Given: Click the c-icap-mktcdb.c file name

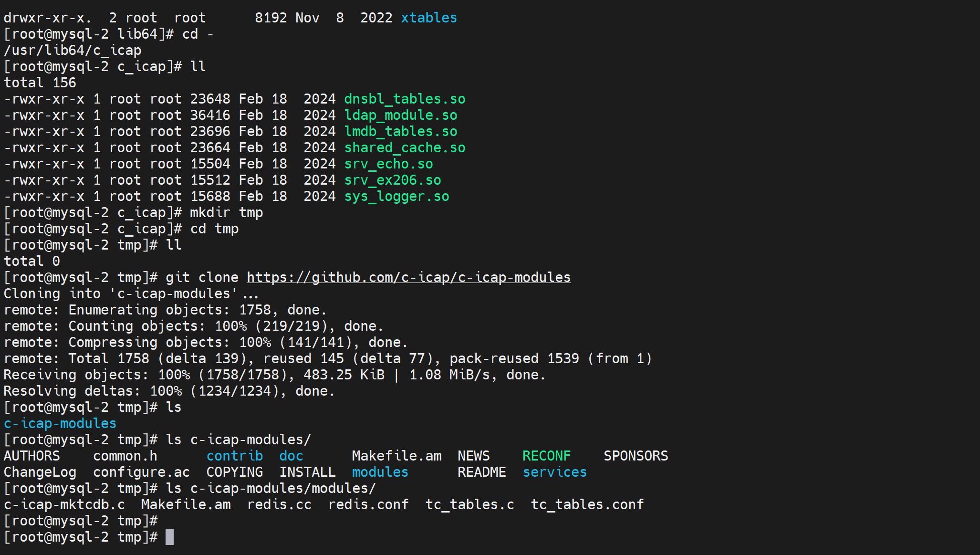Looking at the screenshot, I should [64, 504].
